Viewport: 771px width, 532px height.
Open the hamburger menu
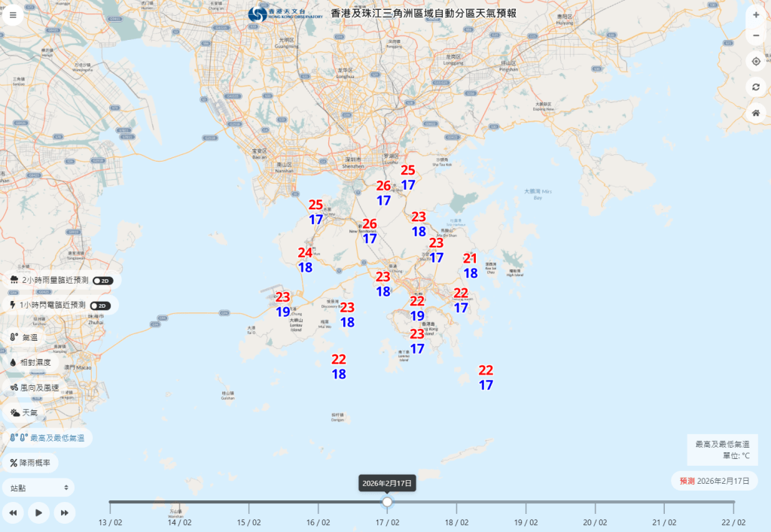click(x=13, y=14)
